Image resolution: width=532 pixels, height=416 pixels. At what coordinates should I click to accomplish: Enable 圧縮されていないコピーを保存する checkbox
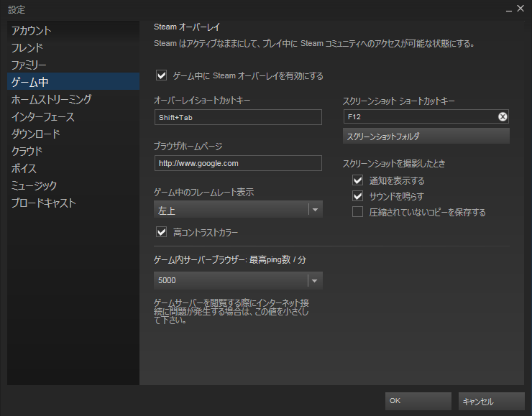point(357,211)
